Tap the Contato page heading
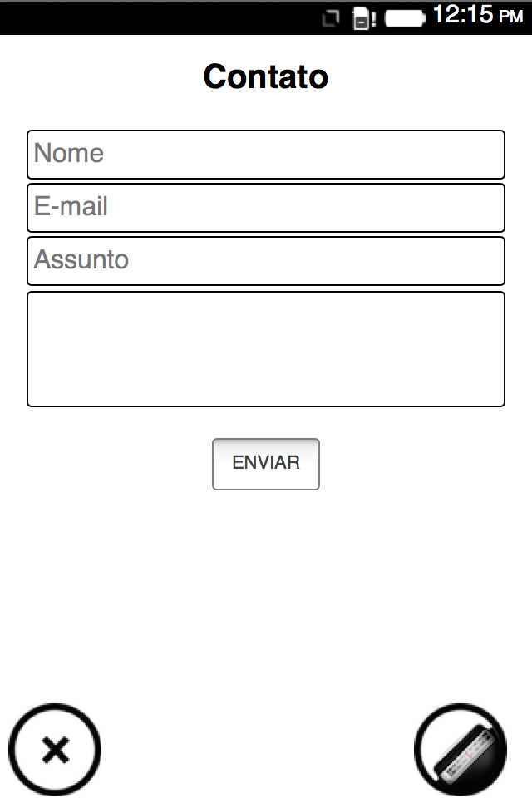The image size is (532, 798). (266, 76)
